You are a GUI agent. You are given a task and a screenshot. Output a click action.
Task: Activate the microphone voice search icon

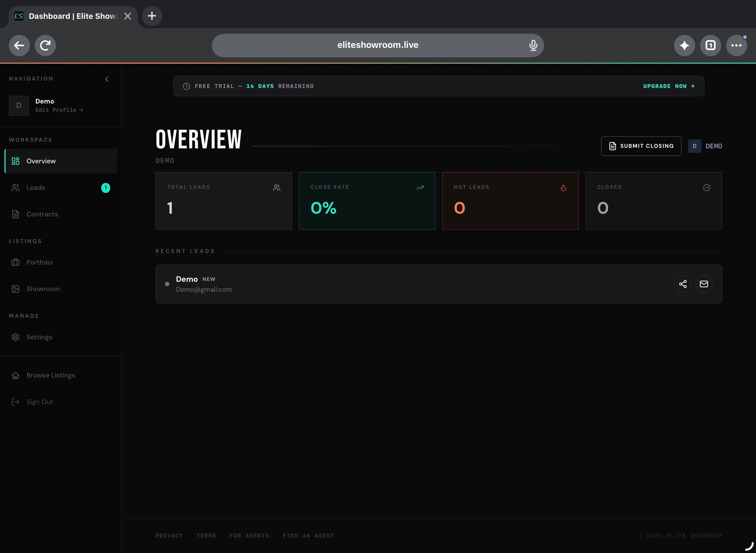pos(533,45)
